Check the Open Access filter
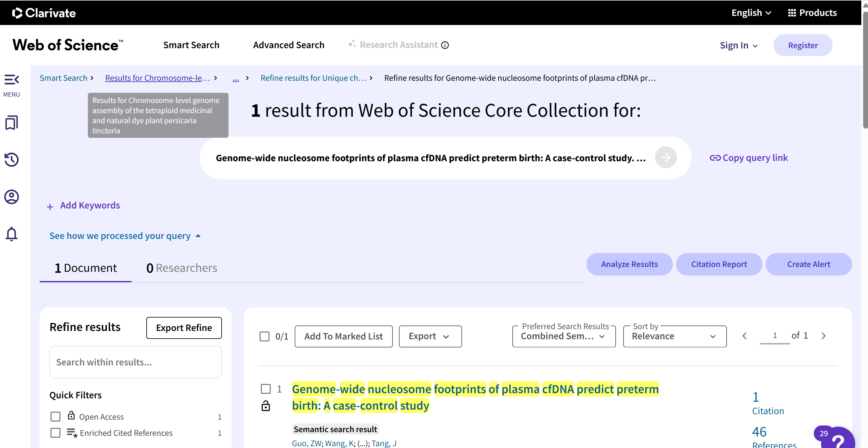Screen dimensions: 868x448 pos(55,417)
